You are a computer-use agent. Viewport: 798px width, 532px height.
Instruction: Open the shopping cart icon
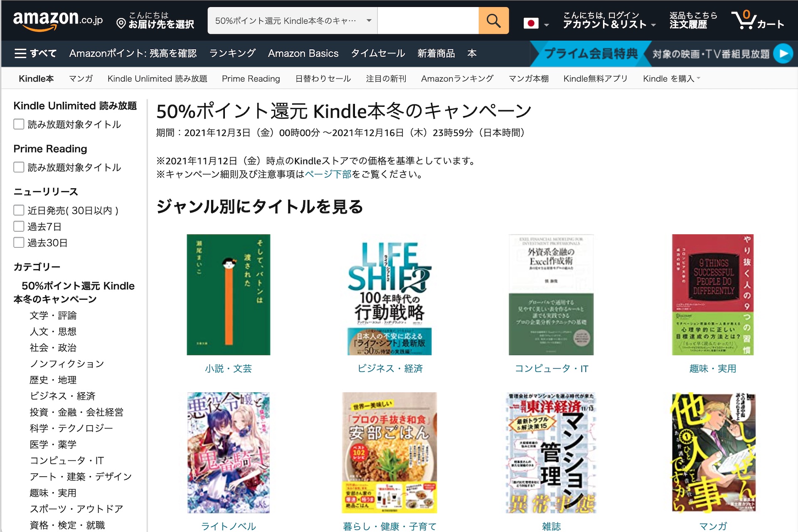[758, 20]
